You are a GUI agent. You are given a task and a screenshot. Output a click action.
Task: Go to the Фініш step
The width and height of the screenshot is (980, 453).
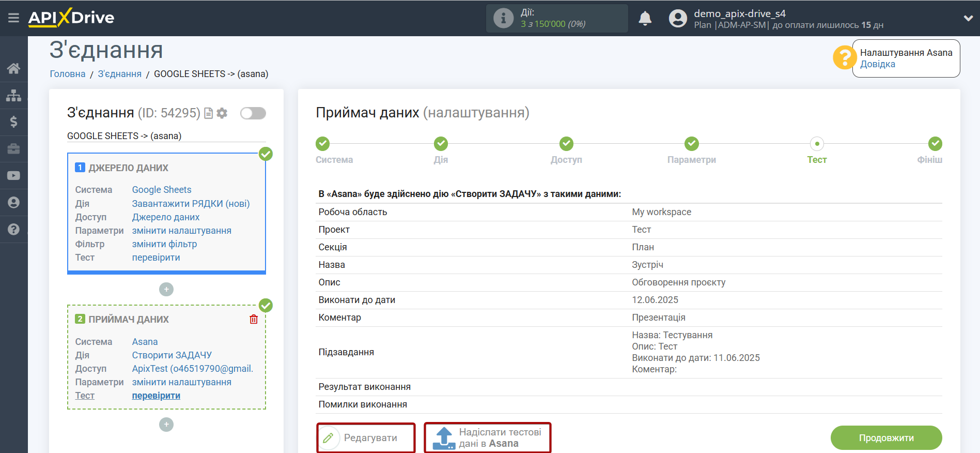click(x=935, y=143)
